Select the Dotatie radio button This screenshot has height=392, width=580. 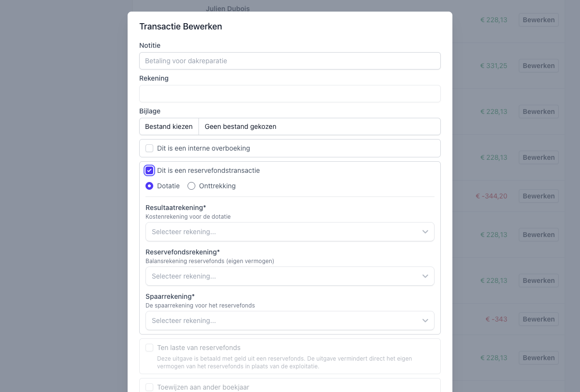pyautogui.click(x=149, y=186)
